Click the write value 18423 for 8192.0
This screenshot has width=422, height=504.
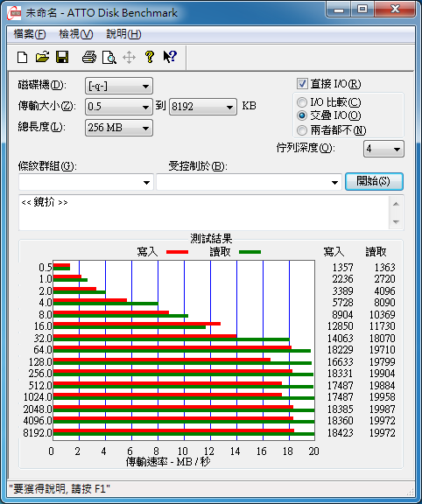click(x=340, y=432)
